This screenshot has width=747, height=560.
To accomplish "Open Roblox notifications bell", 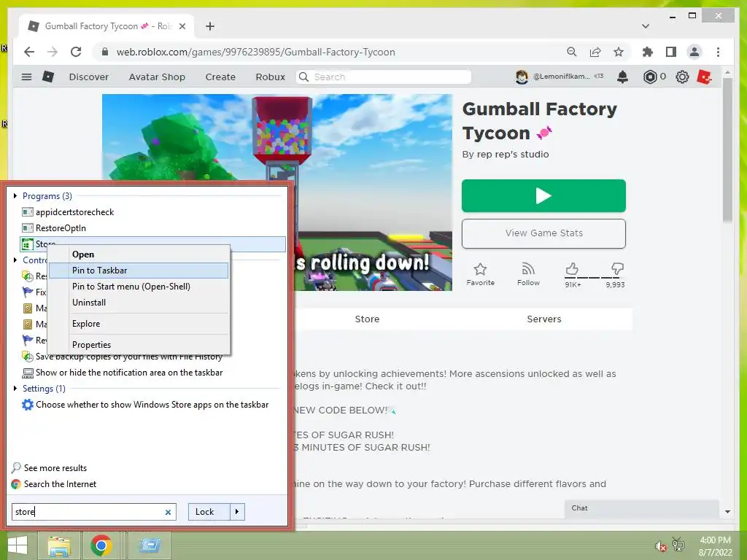I will pyautogui.click(x=622, y=77).
